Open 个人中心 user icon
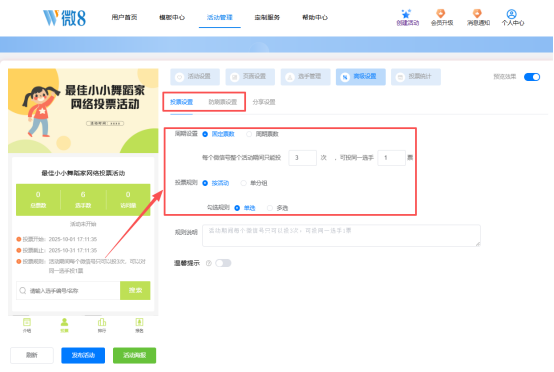This screenshot has width=554, height=372. 512,14
